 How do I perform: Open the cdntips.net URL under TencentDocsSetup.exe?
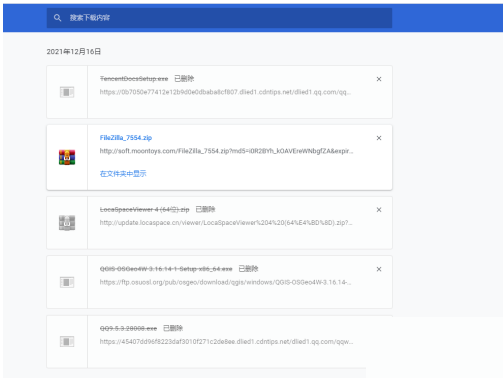[x=225, y=92]
